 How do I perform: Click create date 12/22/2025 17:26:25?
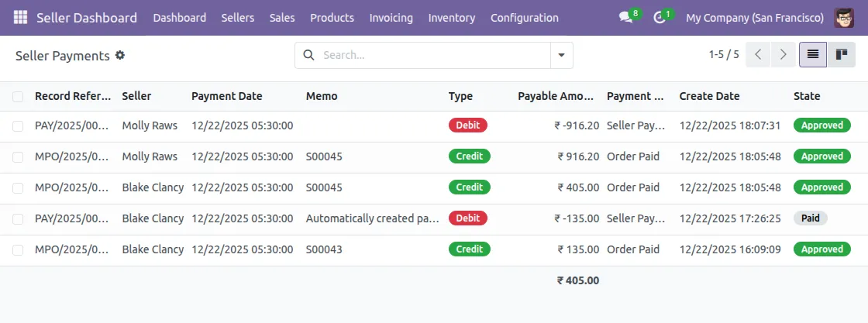click(x=730, y=218)
